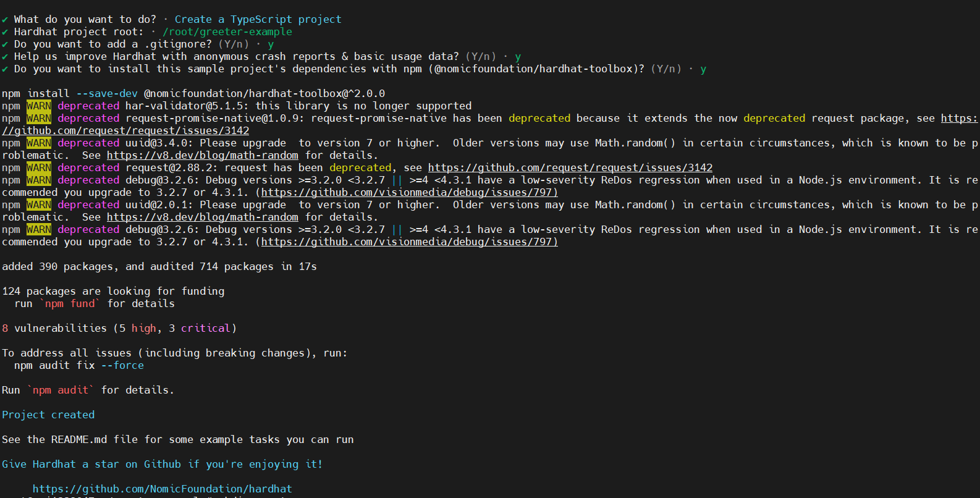Image resolution: width=980 pixels, height=498 pixels.
Task: Click the '@nomicfoundation/hardhat-toolbox@^2.0.0' package text
Action: pos(264,93)
